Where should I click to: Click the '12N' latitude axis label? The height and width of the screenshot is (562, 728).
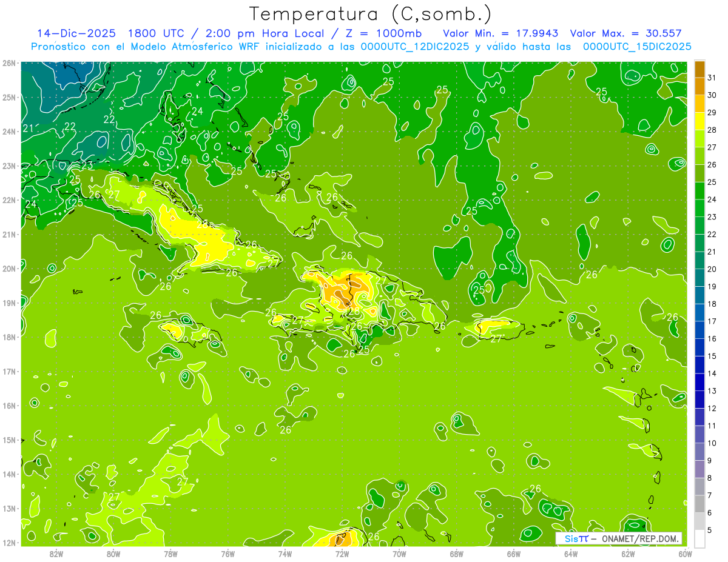pos(9,543)
